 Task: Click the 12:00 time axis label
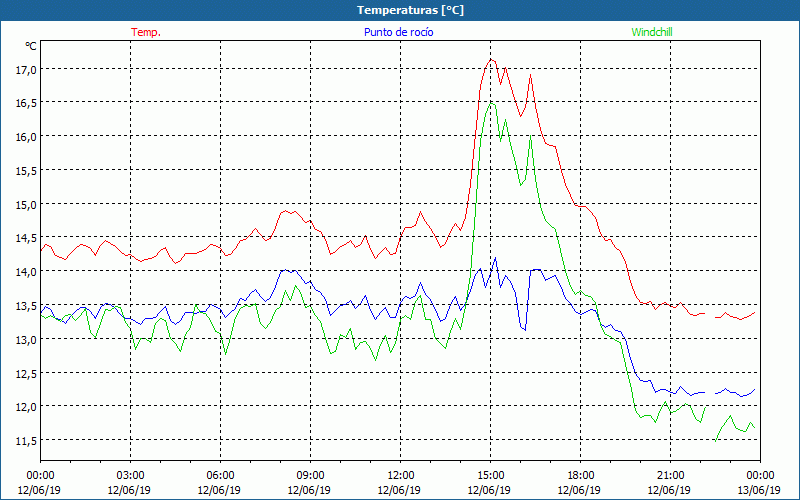401,476
